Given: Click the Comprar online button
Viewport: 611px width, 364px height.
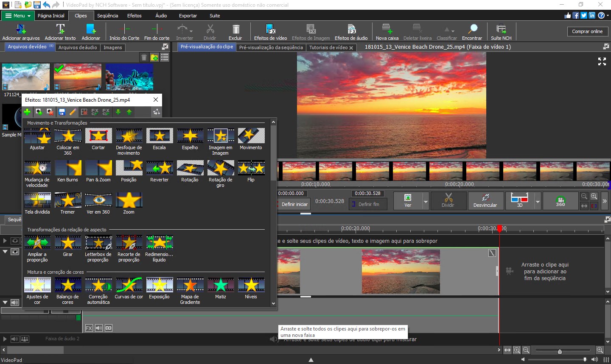Looking at the screenshot, I should [587, 31].
